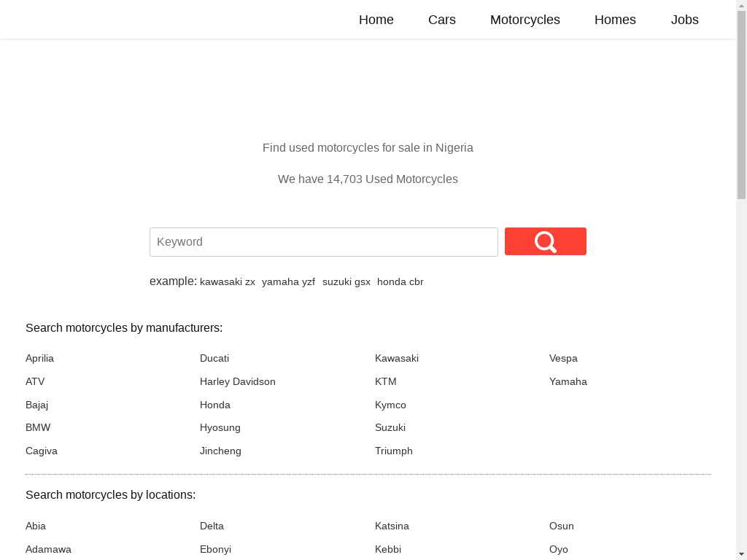The width and height of the screenshot is (747, 560).
Task: View motorcycles in Osun
Action: tap(561, 526)
